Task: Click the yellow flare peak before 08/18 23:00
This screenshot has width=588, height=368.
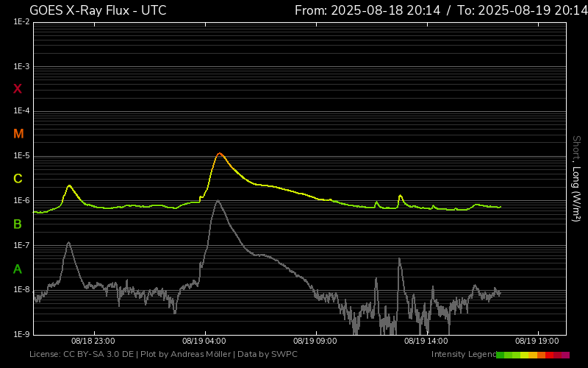Action: (x=69, y=186)
